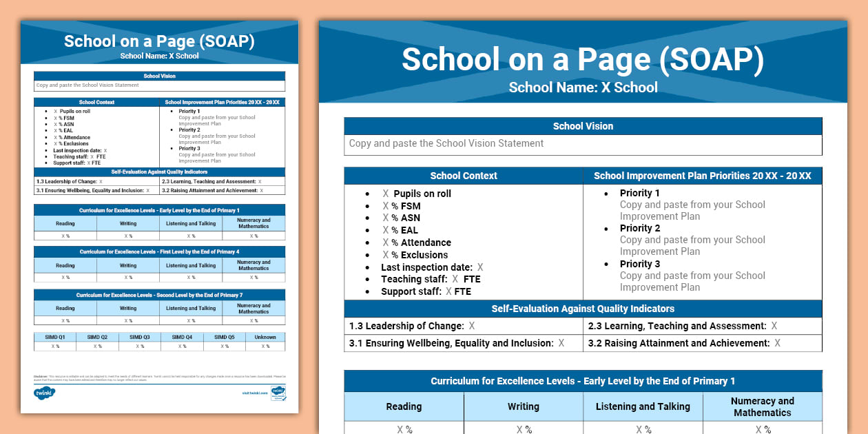Click the School Context column header
This screenshot has width=868, height=434.
463,176
